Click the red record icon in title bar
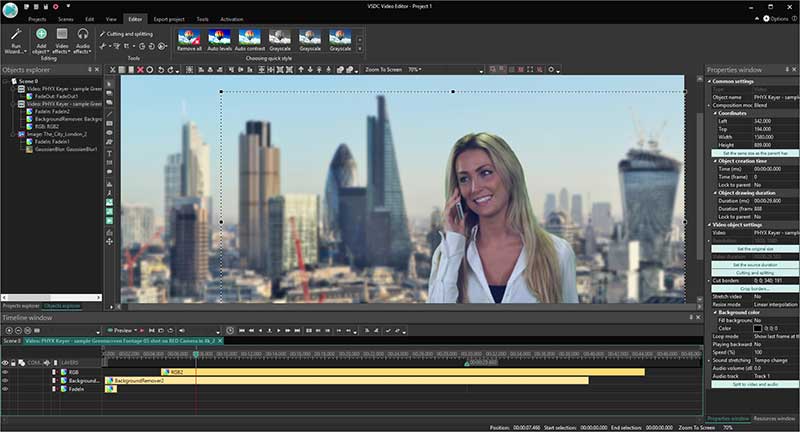800x432 pixels. pyautogui.click(x=56, y=7)
